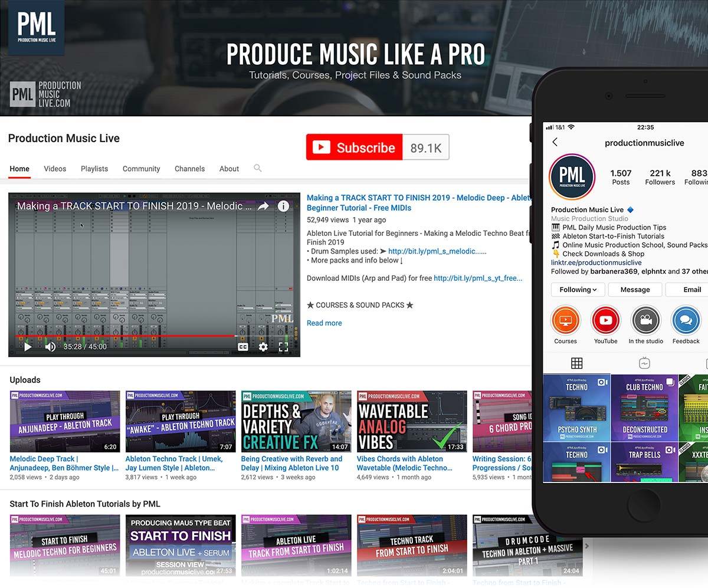Click the PML channel avatar logo

(x=37, y=28)
